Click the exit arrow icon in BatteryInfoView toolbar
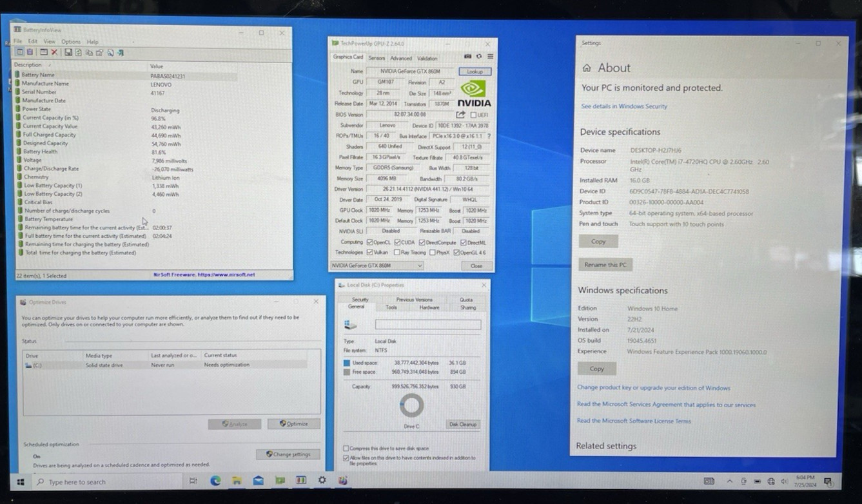The height and width of the screenshot is (504, 862). pyautogui.click(x=121, y=52)
